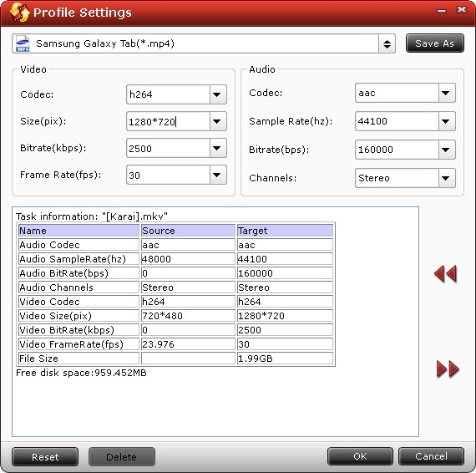Expand the video Size(pix) dropdown
Viewport: 476px width, 473px height.
coord(217,121)
